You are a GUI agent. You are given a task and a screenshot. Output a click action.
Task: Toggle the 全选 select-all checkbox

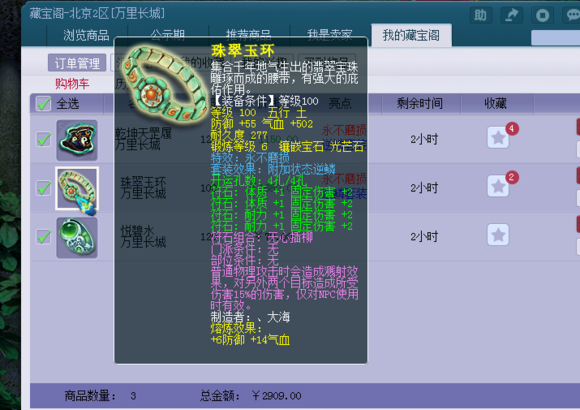[44, 104]
